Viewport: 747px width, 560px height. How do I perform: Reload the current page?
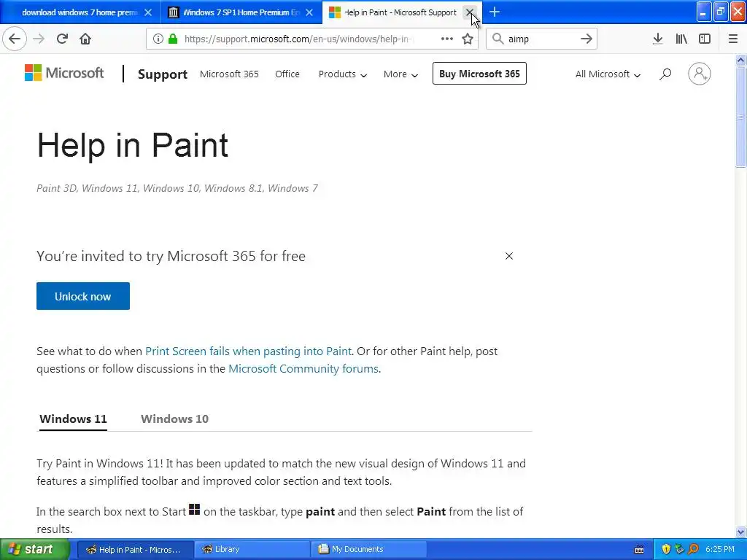[x=62, y=39]
